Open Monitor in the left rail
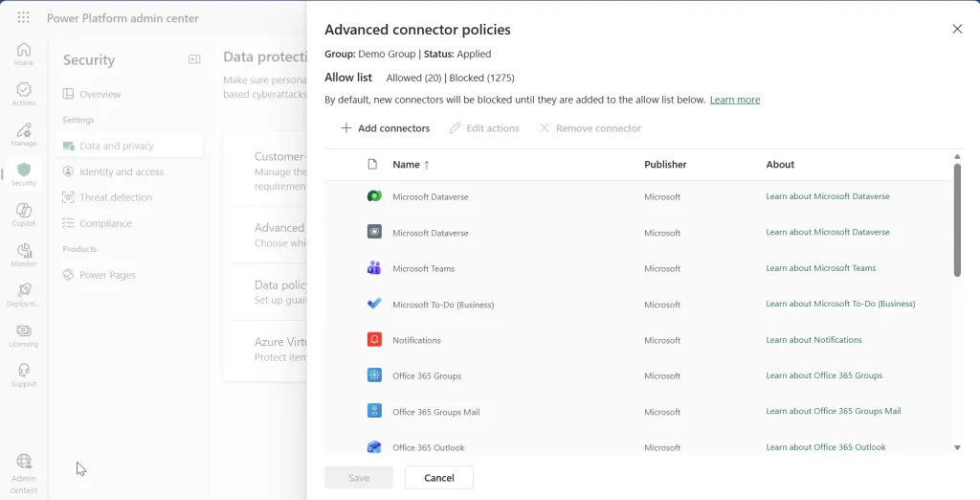 pyautogui.click(x=24, y=255)
